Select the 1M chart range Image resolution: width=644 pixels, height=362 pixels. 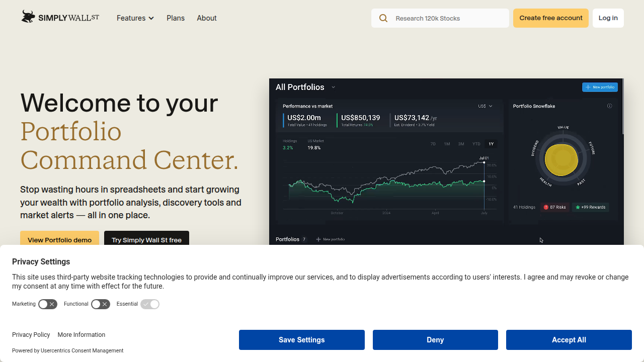[x=447, y=144]
